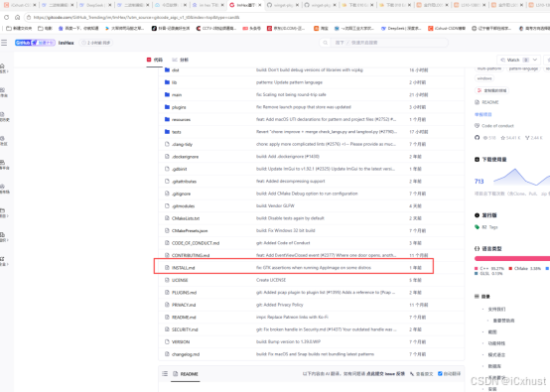The width and height of the screenshot is (550, 392).
Task: Select the README tab below file list
Action: coord(186,374)
